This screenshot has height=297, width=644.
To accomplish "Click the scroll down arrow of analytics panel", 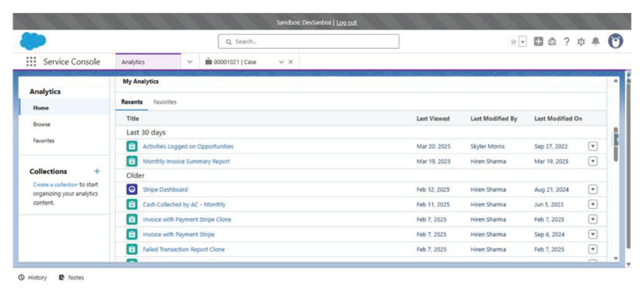I will 615,259.
